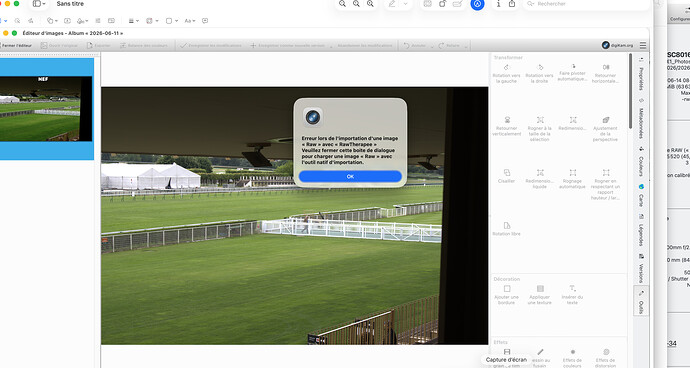Click Fermer l'éditeur toolbar button
The image size is (690, 368).
16,45
